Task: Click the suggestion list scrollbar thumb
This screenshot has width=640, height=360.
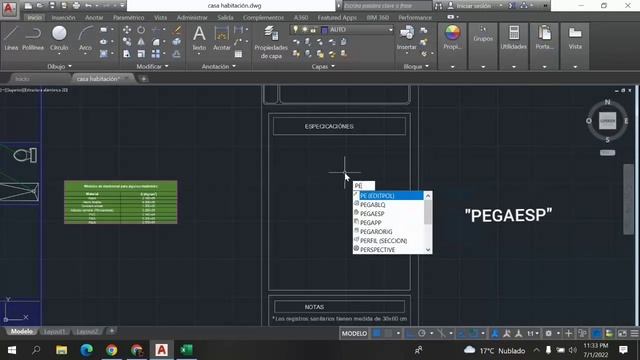Action: coord(428,211)
